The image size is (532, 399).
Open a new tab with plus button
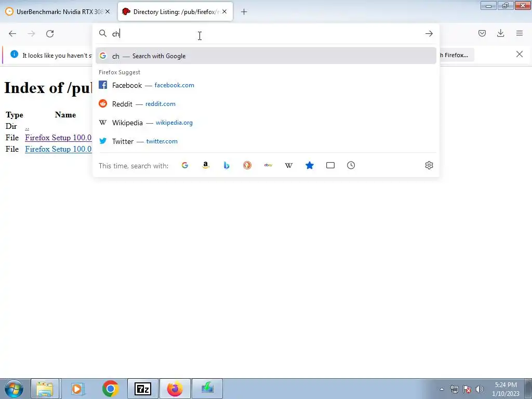244,12
